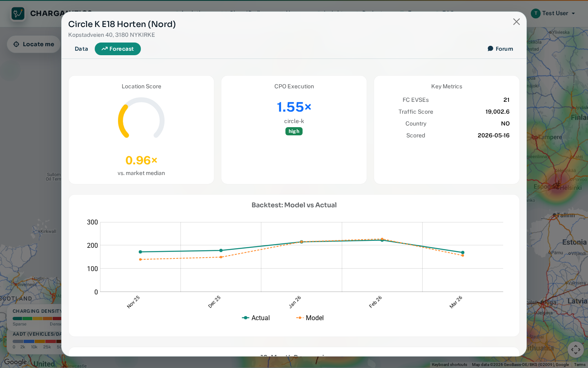Toggle Actual series in chart legend
The image size is (588, 368).
(x=256, y=318)
